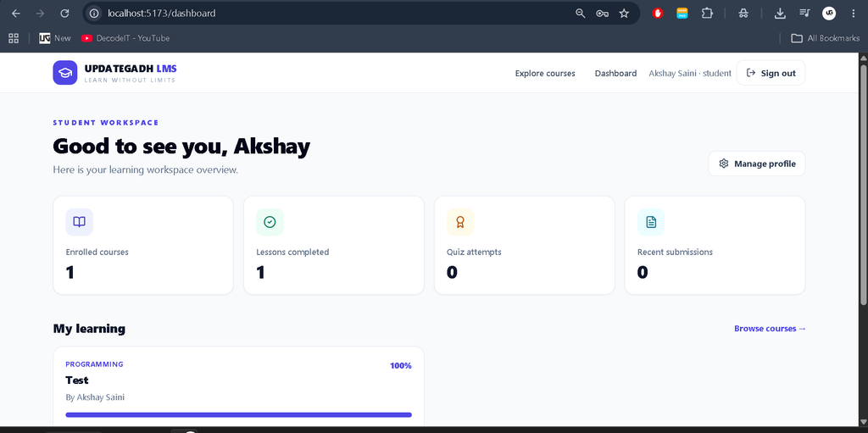Click the graduation cap logo icon

click(65, 73)
